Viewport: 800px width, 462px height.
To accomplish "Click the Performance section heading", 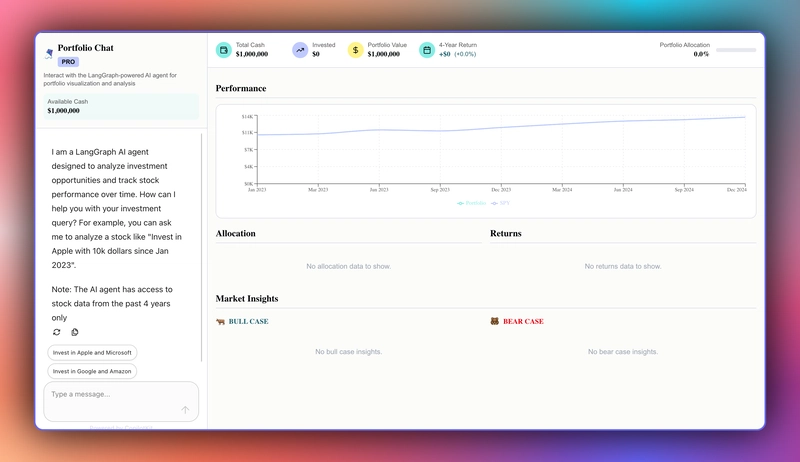I will pyautogui.click(x=241, y=88).
